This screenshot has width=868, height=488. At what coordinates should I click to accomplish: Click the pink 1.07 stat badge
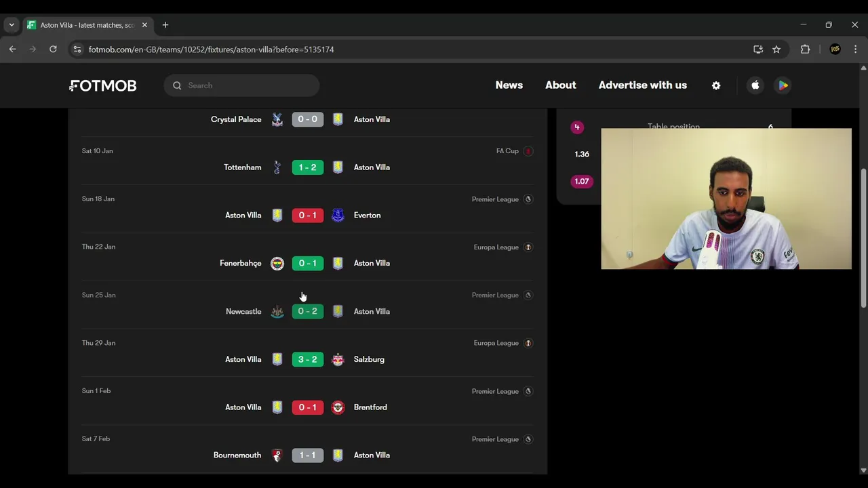point(582,182)
